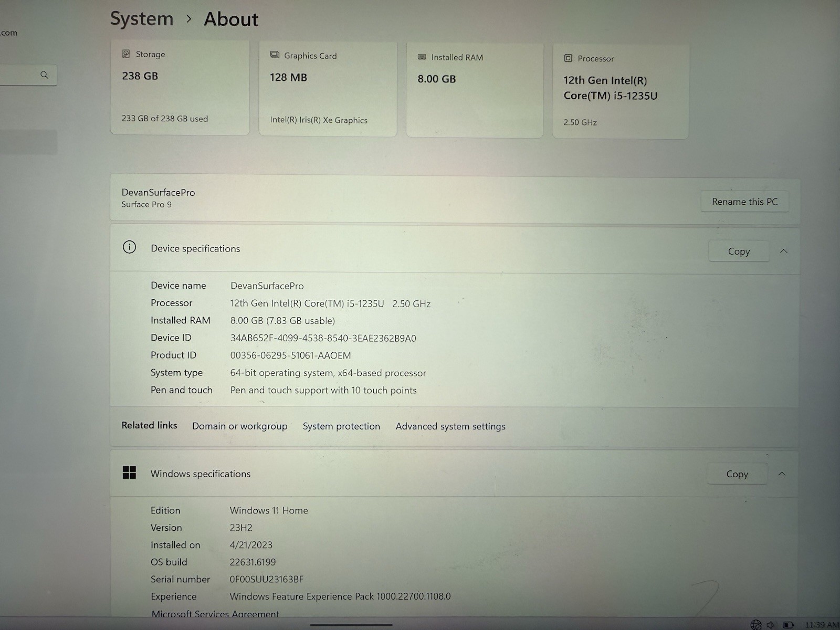Click '64-bit operating system' system type value

pos(328,373)
